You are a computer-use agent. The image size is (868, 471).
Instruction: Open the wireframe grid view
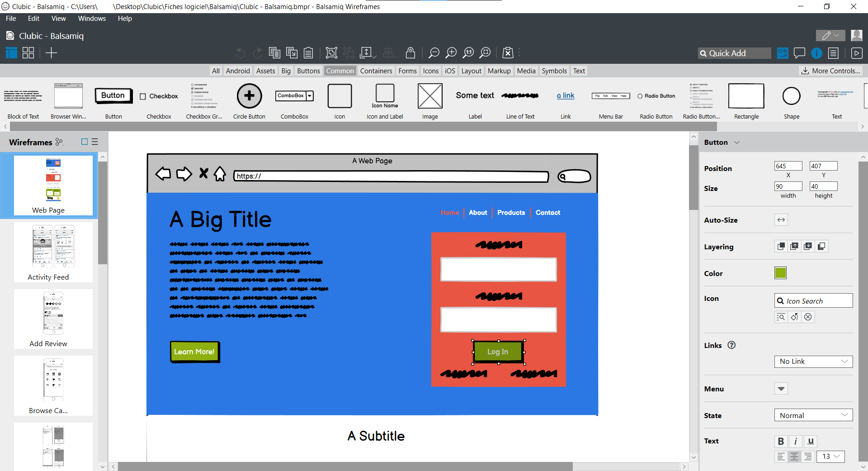point(28,53)
